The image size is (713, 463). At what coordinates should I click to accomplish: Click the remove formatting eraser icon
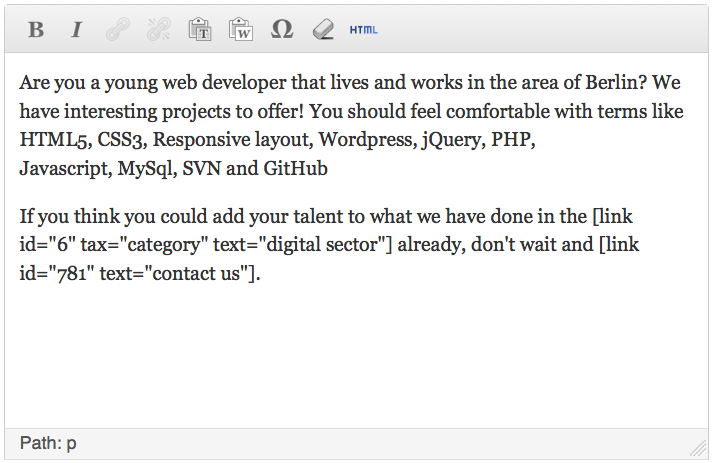click(323, 30)
